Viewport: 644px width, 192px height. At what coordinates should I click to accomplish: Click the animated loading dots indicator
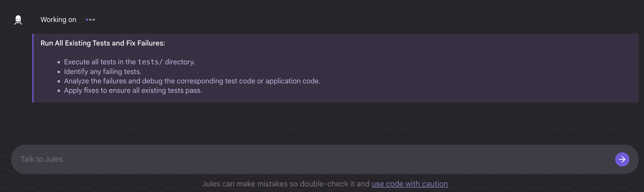point(90,20)
